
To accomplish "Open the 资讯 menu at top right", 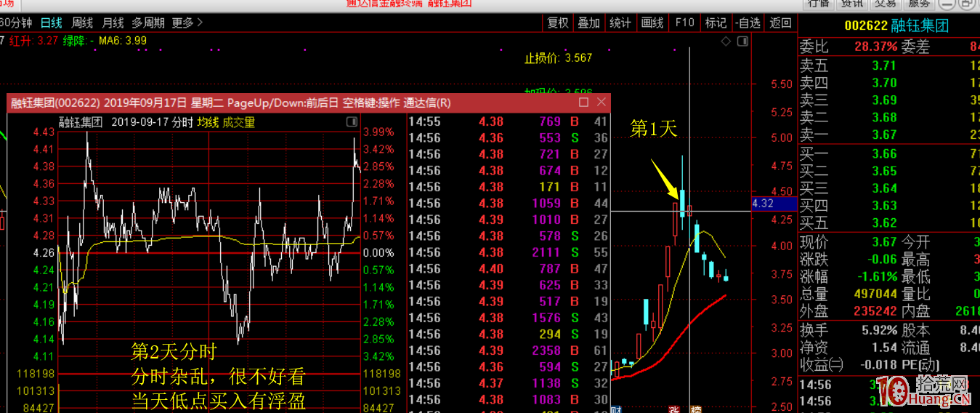I will pos(851,4).
